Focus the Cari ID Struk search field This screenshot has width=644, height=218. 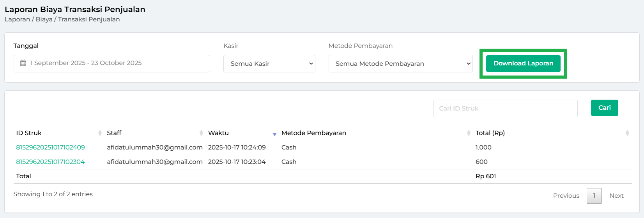[x=505, y=109]
